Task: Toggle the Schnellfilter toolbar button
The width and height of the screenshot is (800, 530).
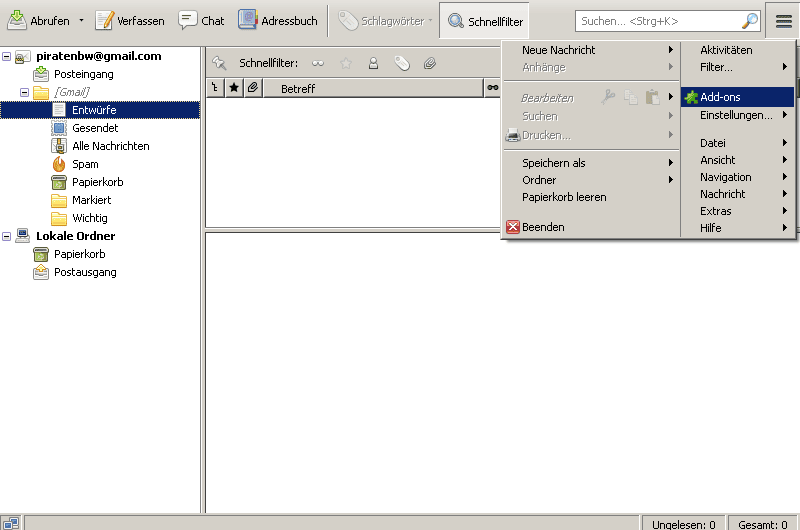Action: point(485,21)
